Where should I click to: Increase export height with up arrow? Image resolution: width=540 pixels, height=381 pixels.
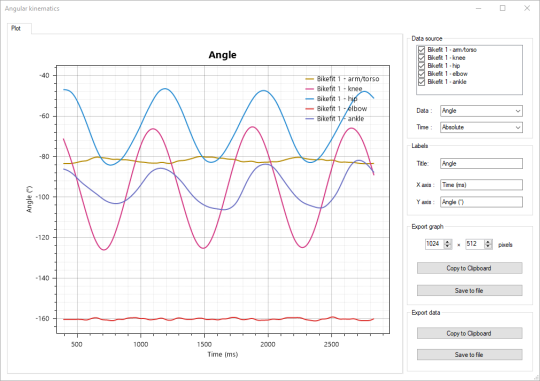click(x=488, y=242)
